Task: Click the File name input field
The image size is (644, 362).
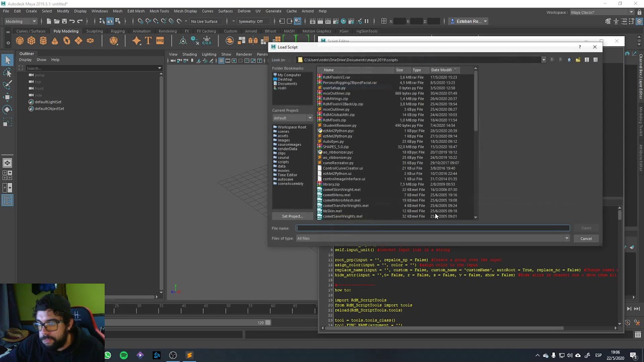Action: coord(433,228)
